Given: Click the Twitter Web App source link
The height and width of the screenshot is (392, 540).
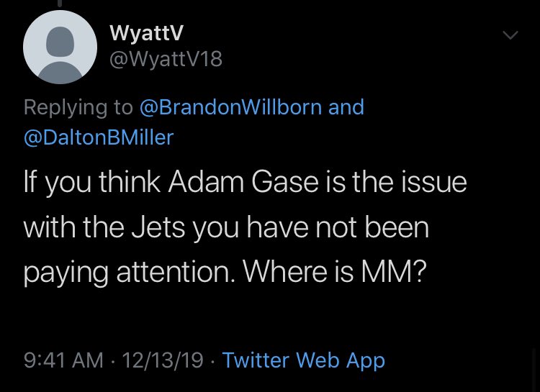Looking at the screenshot, I should pyautogui.click(x=303, y=360).
